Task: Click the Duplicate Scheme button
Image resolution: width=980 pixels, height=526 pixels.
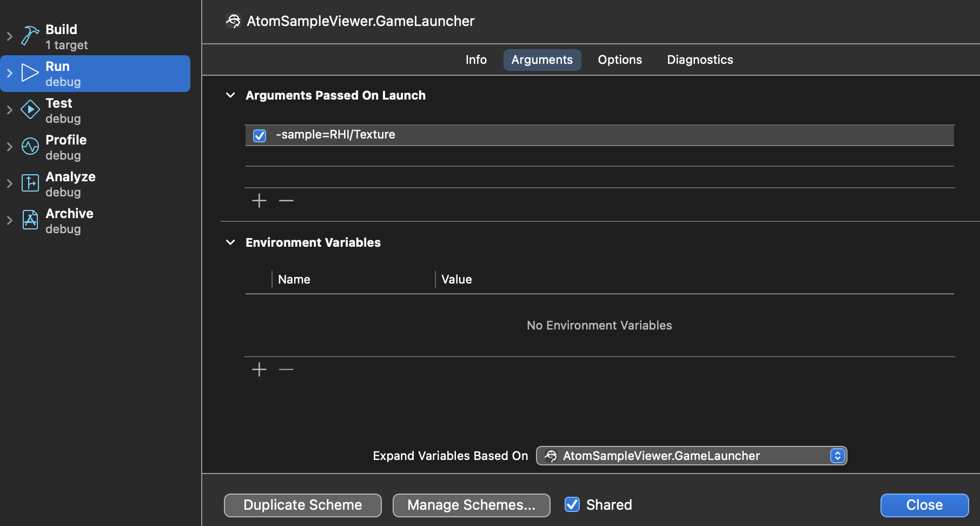Action: [302, 505]
